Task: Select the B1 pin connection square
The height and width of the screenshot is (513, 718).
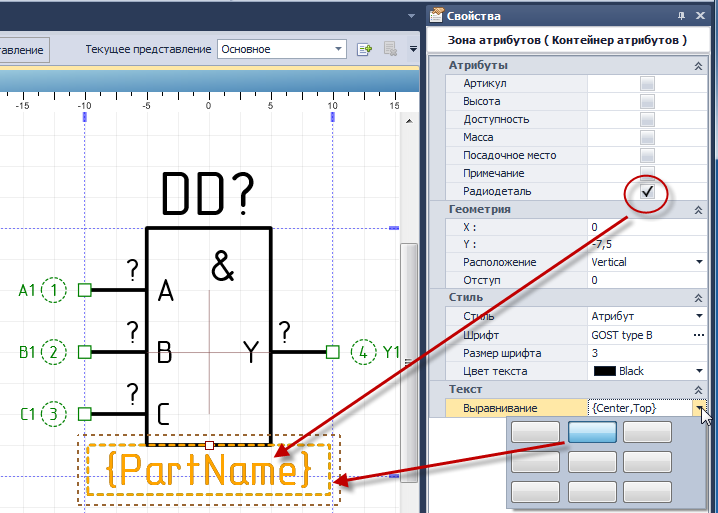Action: pyautogui.click(x=85, y=352)
